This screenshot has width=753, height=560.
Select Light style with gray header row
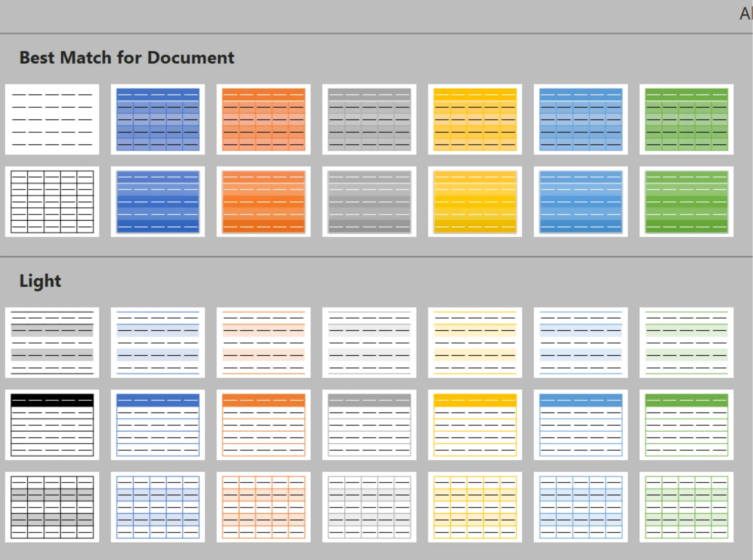[x=370, y=425]
